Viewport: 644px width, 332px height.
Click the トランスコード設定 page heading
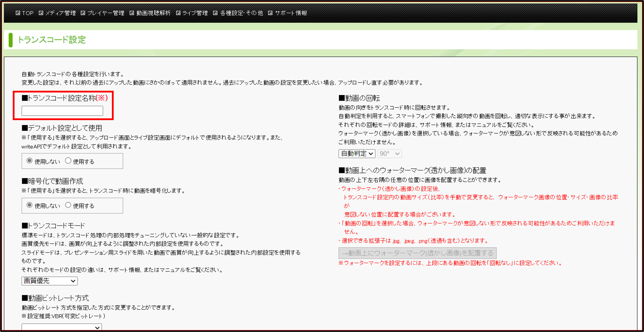tap(52, 40)
